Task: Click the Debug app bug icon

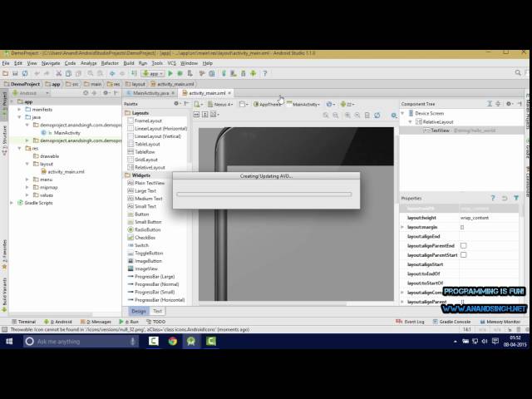Action: tap(180, 73)
